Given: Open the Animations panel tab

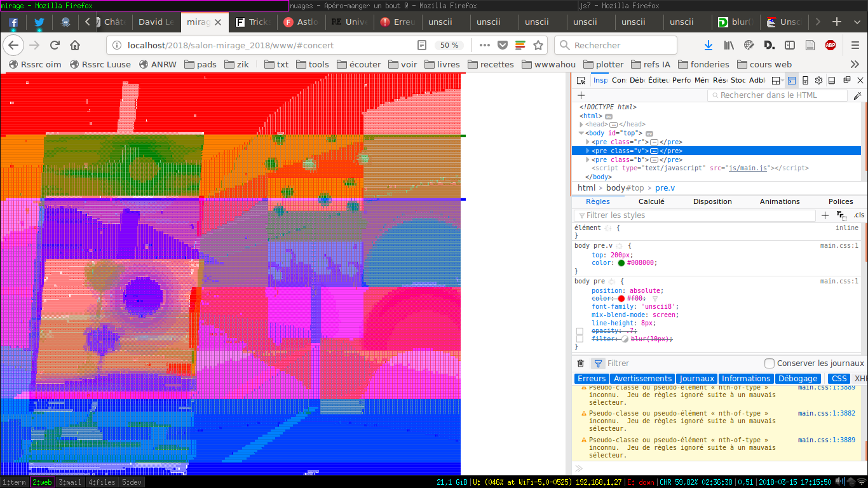Looking at the screenshot, I should tap(780, 201).
